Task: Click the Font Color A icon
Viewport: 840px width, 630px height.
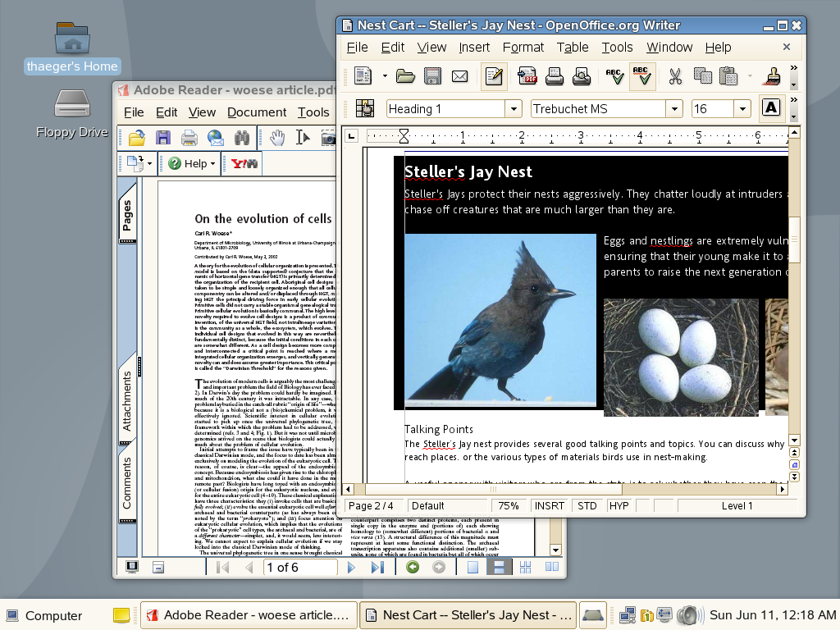Action: [771, 108]
